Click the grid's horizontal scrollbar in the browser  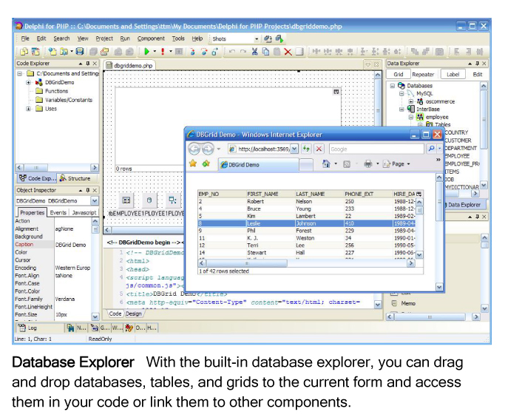pyautogui.click(x=306, y=263)
